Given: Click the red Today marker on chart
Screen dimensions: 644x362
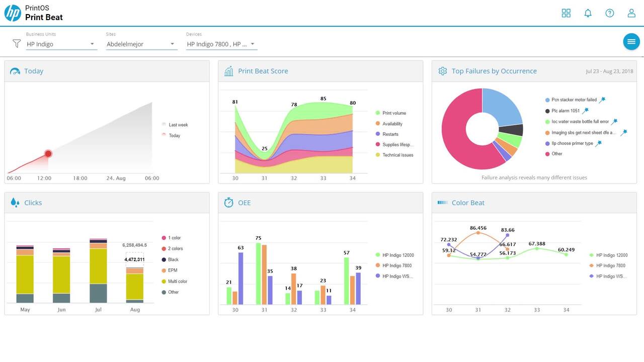Looking at the screenshot, I should click(48, 153).
